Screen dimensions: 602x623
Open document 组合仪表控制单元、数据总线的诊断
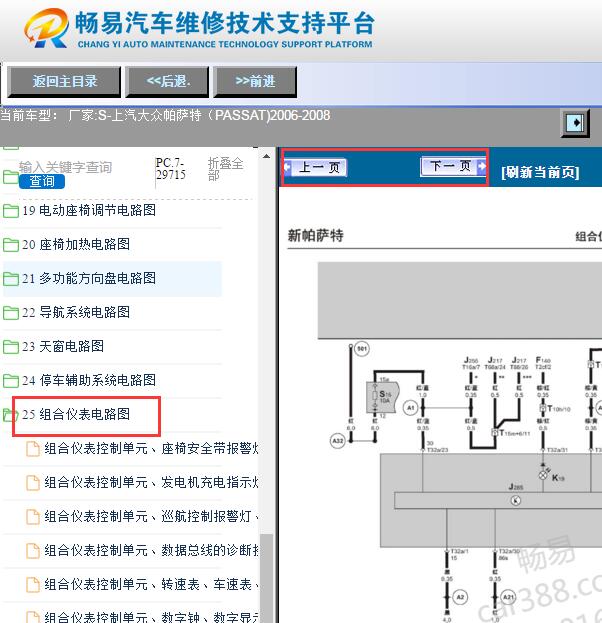(151, 551)
